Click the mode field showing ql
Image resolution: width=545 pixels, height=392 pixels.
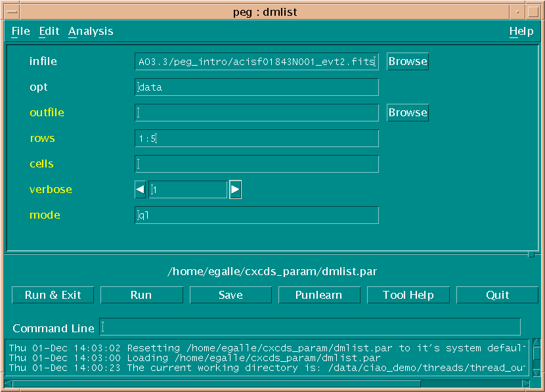[x=257, y=215]
